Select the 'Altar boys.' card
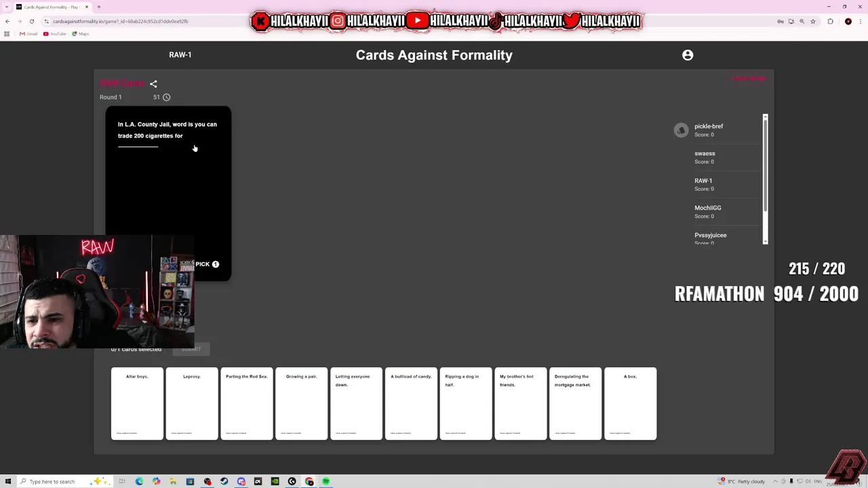The height and width of the screenshot is (488, 868). tap(137, 404)
